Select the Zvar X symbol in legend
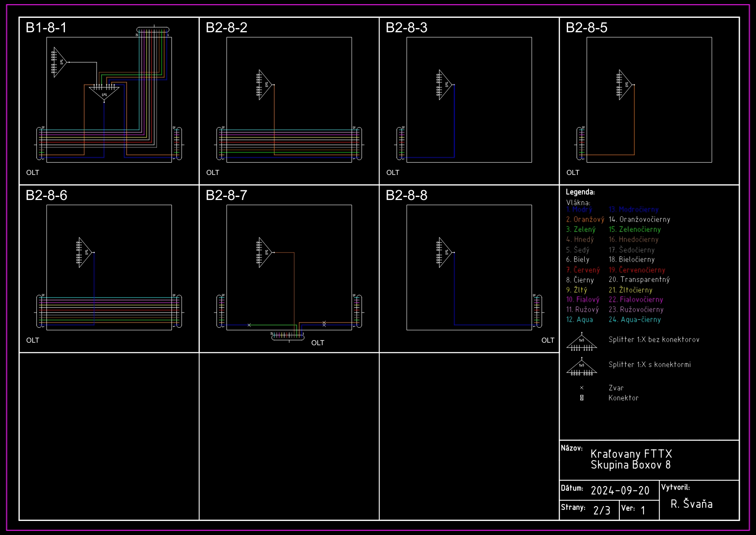The image size is (756, 535). click(582, 388)
